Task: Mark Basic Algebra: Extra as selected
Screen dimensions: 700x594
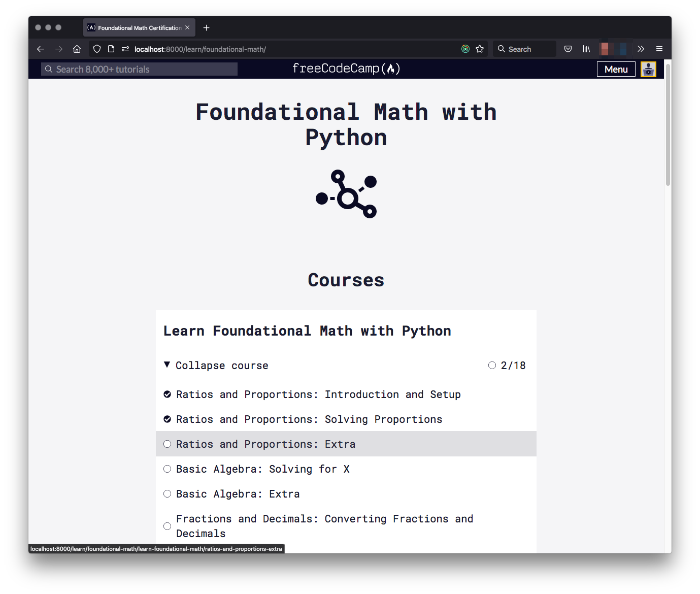Action: tap(167, 493)
